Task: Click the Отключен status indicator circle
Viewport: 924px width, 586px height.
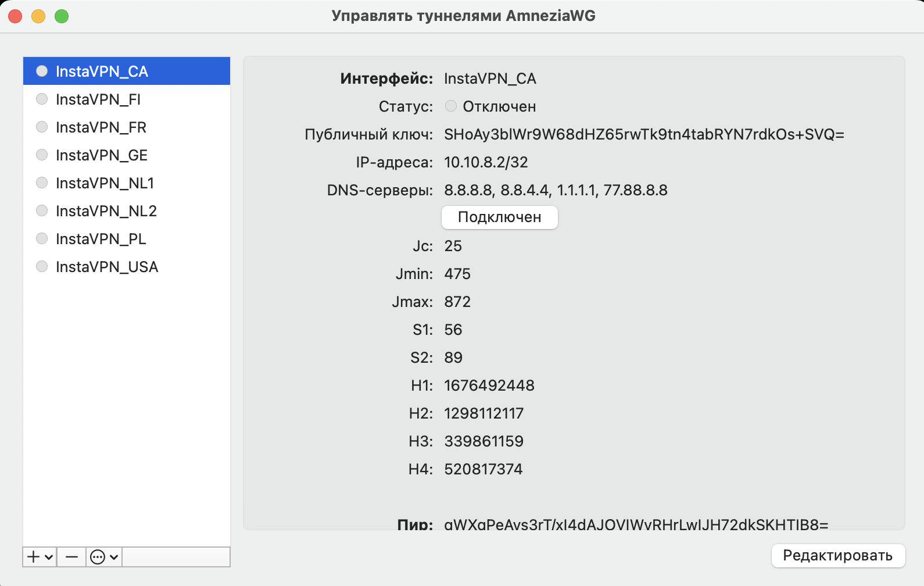Action: (x=451, y=106)
